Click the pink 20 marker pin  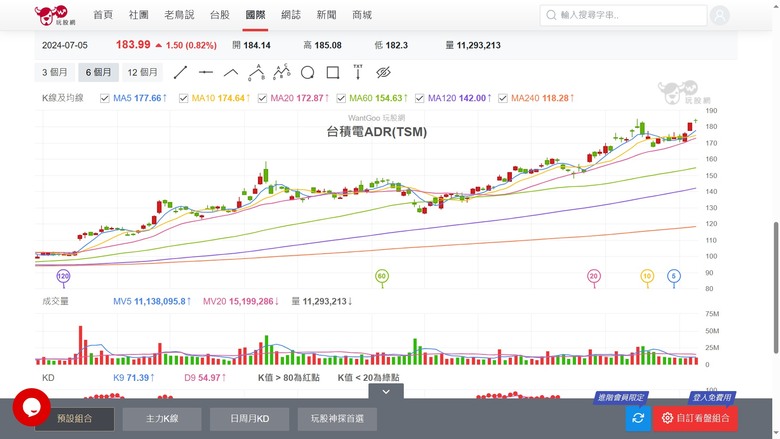[x=593, y=276]
